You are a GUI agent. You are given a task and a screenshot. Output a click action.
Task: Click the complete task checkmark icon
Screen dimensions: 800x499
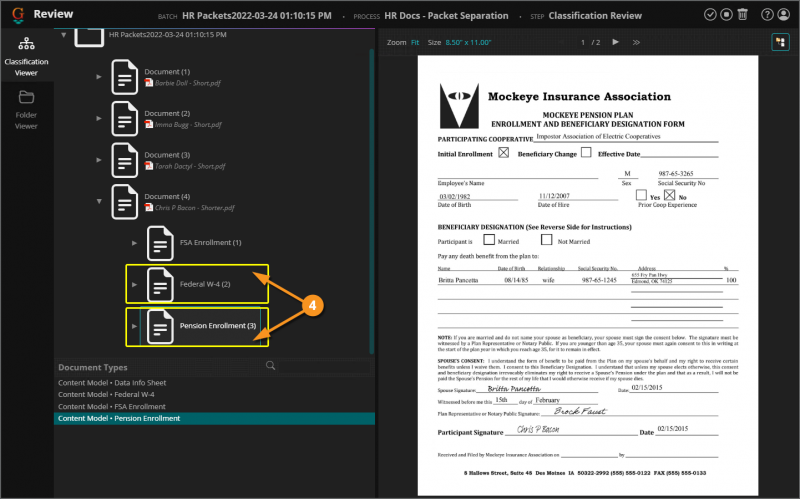click(x=710, y=15)
